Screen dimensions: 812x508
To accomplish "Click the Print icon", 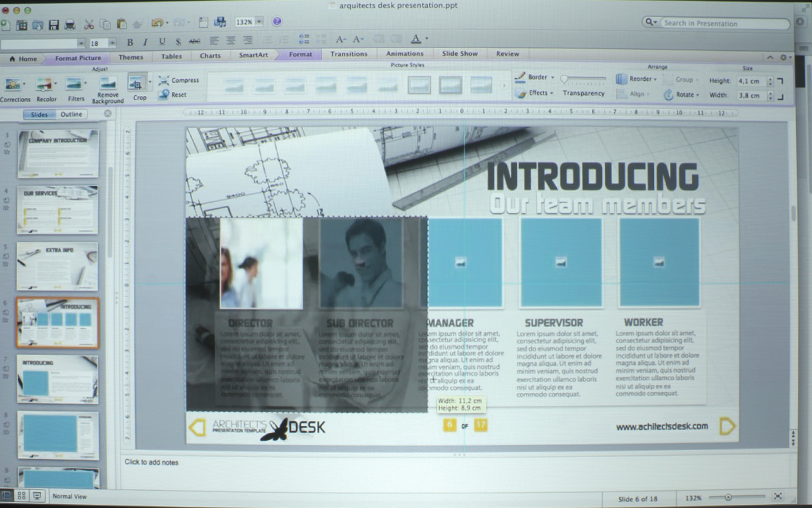I will (x=70, y=24).
